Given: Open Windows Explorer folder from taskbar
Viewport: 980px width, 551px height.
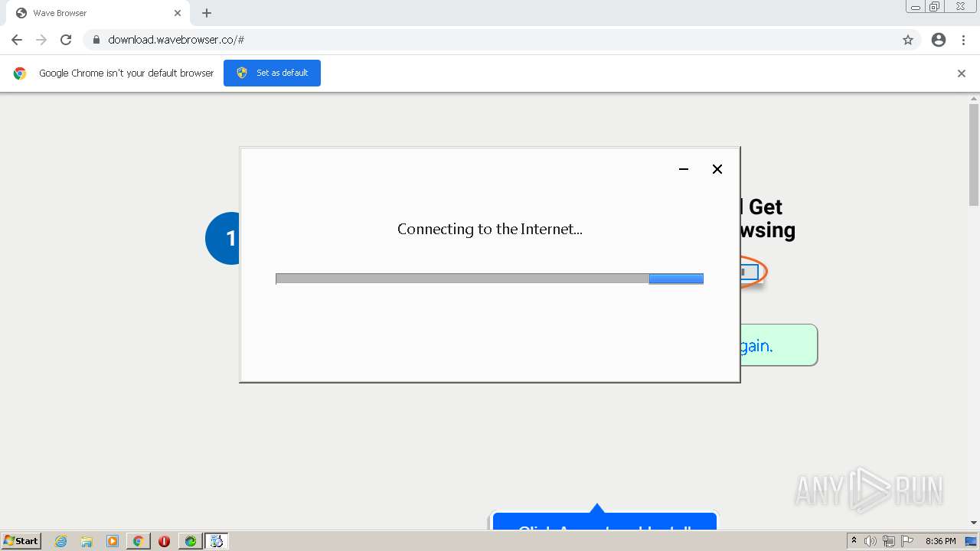Looking at the screenshot, I should (87, 541).
